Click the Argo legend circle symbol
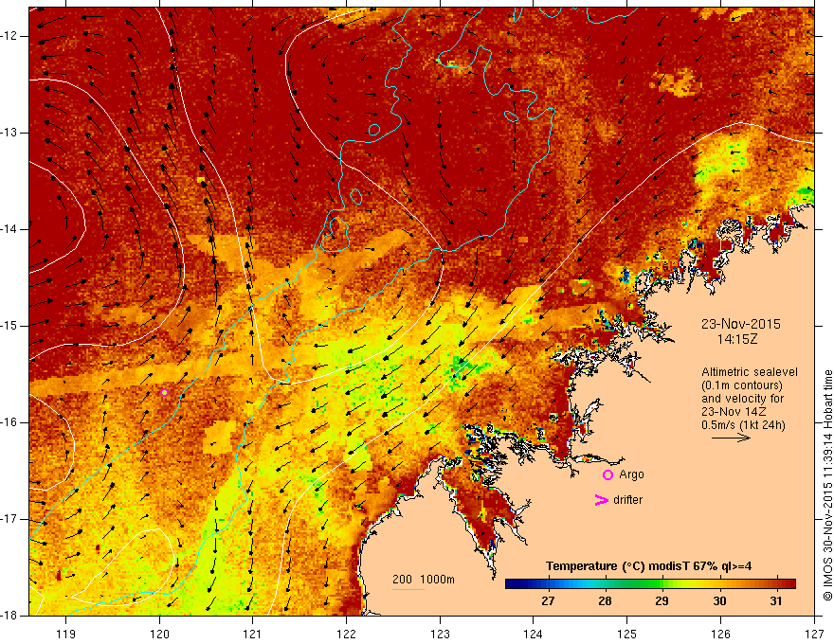The height and width of the screenshot is (644, 834). [607, 475]
